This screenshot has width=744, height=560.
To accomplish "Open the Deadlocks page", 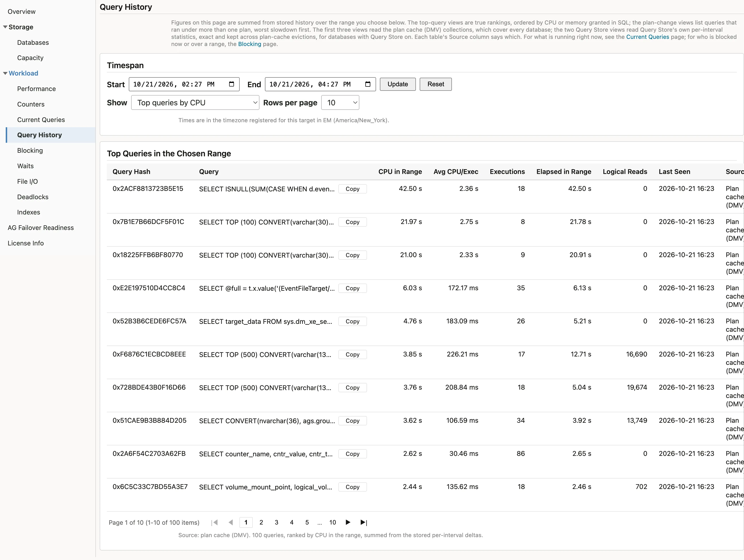I will pyautogui.click(x=33, y=197).
